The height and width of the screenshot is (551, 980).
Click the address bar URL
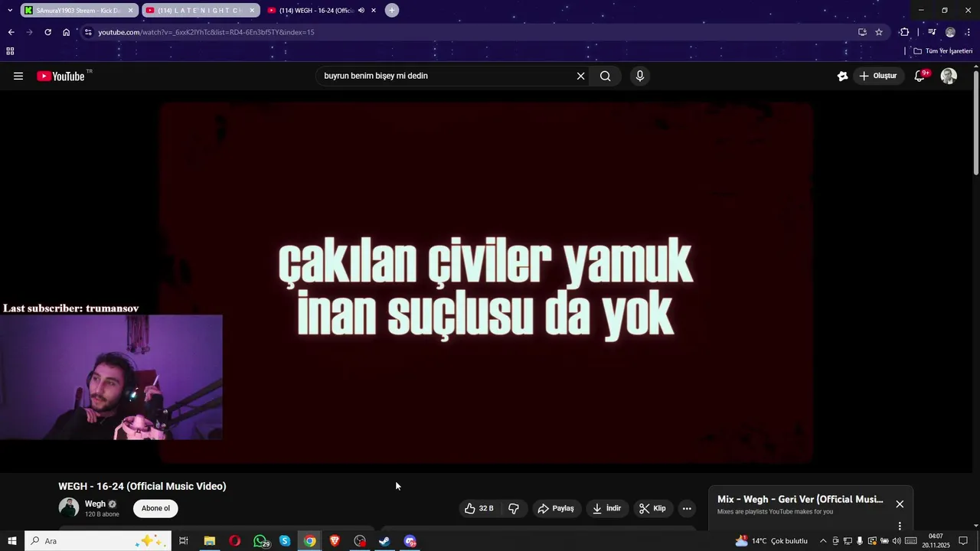(206, 32)
